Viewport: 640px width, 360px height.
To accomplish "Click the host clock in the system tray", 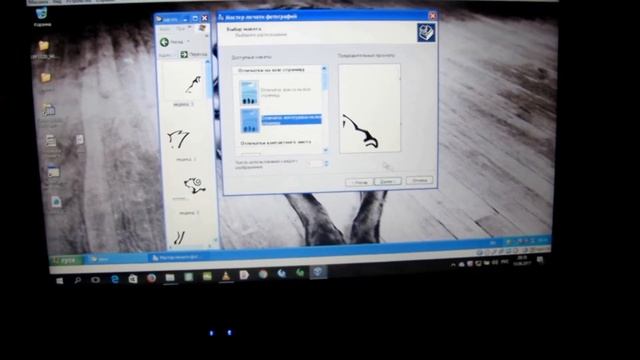I will [521, 261].
